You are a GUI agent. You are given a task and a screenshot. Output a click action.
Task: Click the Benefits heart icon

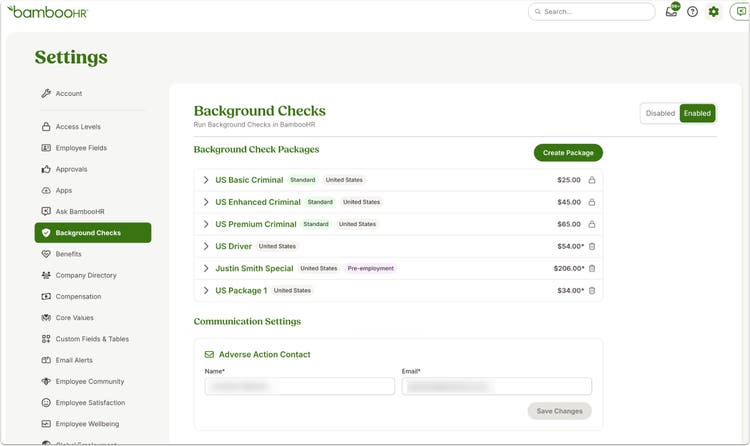(46, 254)
